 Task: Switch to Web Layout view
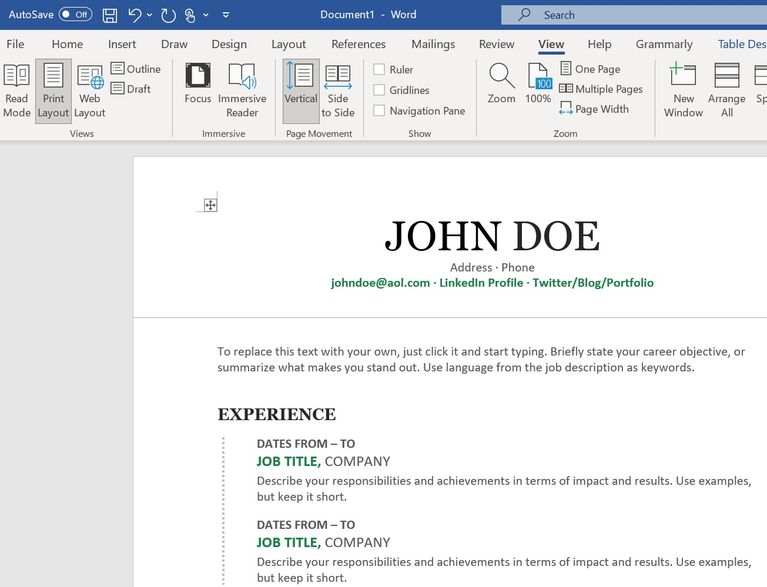coord(90,91)
